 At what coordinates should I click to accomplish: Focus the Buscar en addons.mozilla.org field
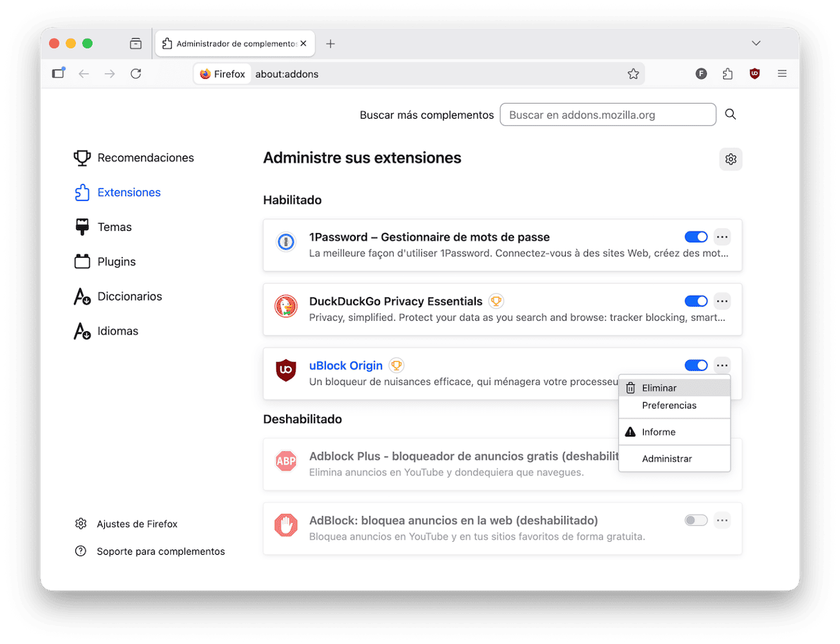[x=607, y=115]
